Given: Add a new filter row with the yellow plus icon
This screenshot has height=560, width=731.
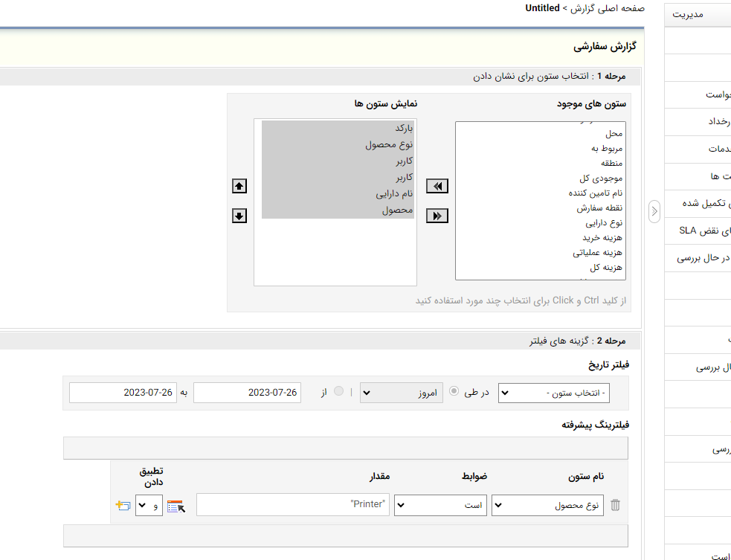Looking at the screenshot, I should pyautogui.click(x=123, y=504).
